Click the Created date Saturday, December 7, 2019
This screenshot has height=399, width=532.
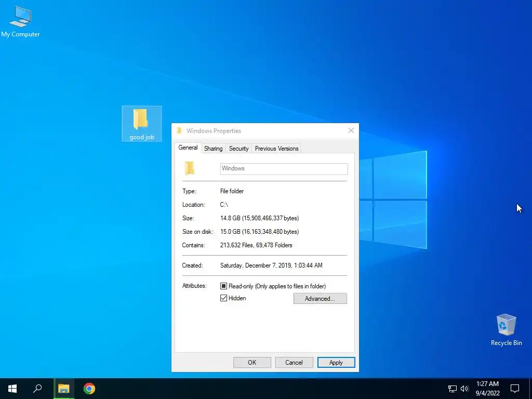click(x=271, y=265)
